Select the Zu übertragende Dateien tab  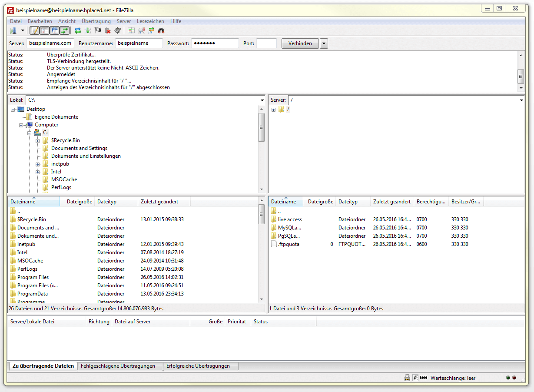tap(43, 366)
